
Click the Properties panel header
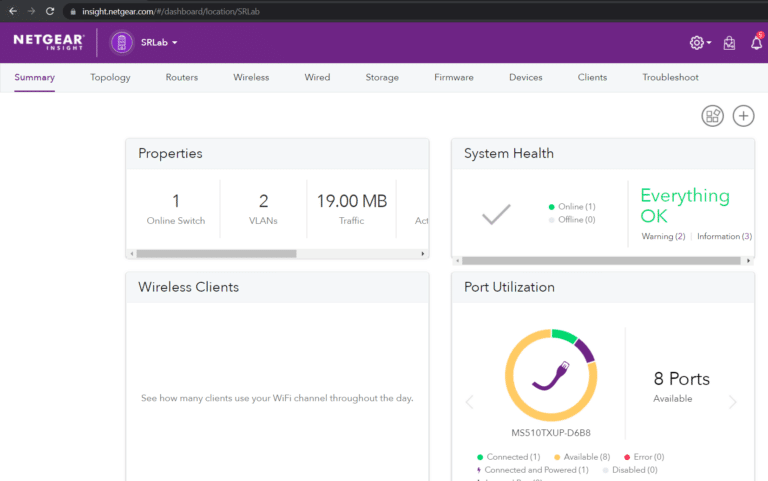click(277, 154)
